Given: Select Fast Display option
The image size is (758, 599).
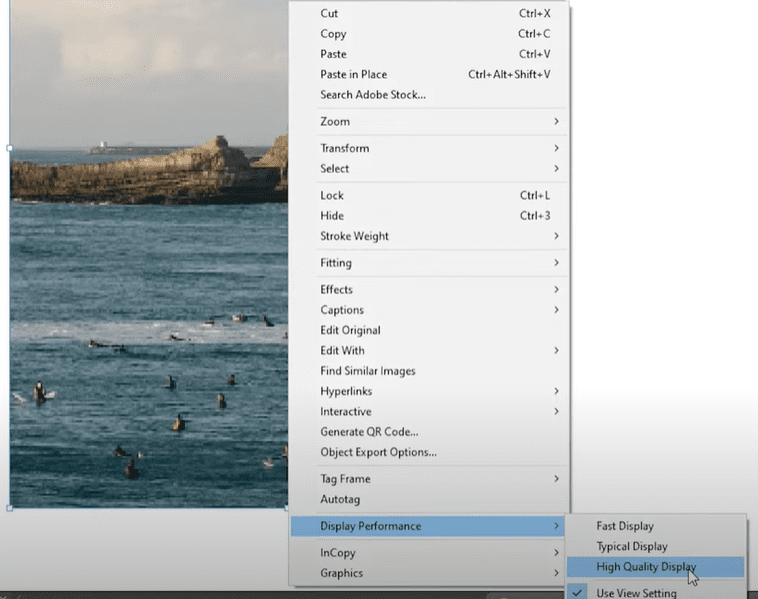Looking at the screenshot, I should 656,526.
